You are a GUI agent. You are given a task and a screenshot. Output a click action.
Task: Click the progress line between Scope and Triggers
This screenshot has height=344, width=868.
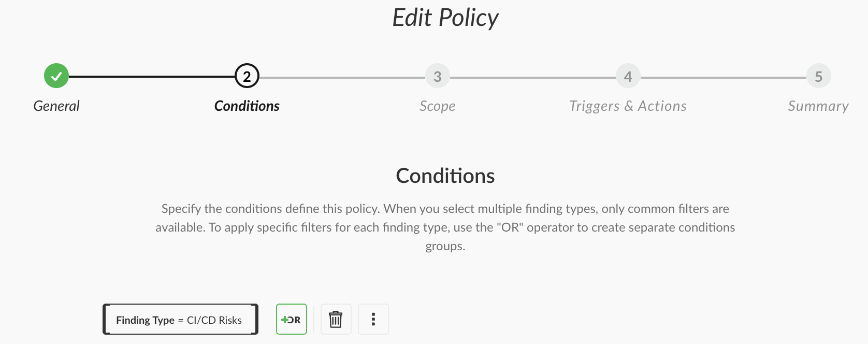coord(532,77)
